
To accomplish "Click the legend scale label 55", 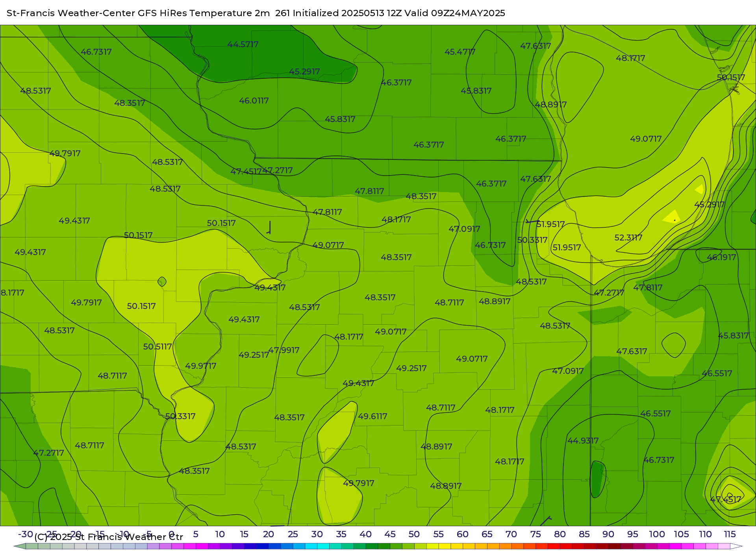I will click(438, 534).
